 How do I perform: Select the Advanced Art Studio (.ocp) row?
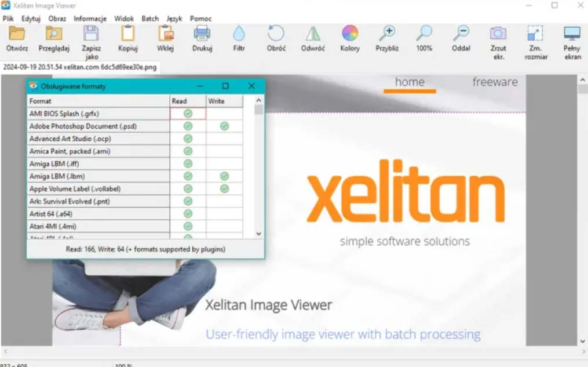click(x=135, y=139)
